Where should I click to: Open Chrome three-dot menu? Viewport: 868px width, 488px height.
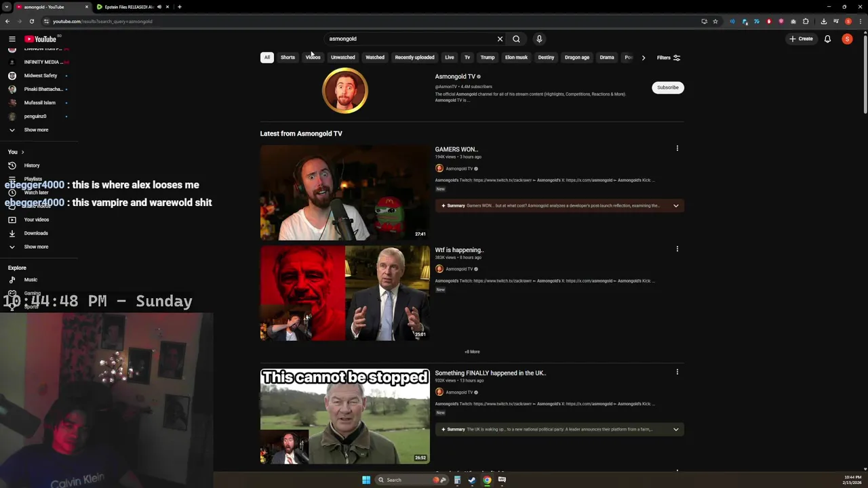pos(860,21)
